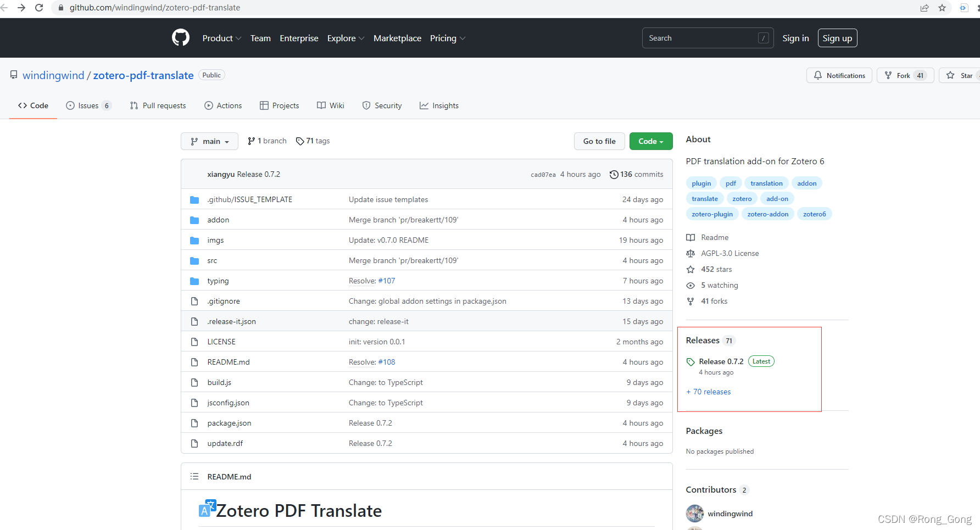This screenshot has width=980, height=530.
Task: Open the Issues tab
Action: pos(88,105)
